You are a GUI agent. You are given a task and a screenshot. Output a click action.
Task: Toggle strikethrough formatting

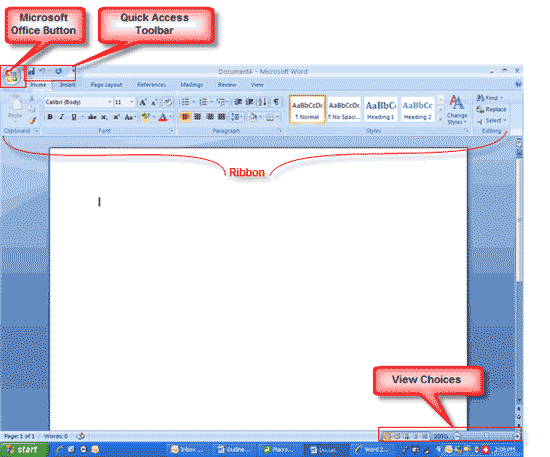tap(92, 117)
